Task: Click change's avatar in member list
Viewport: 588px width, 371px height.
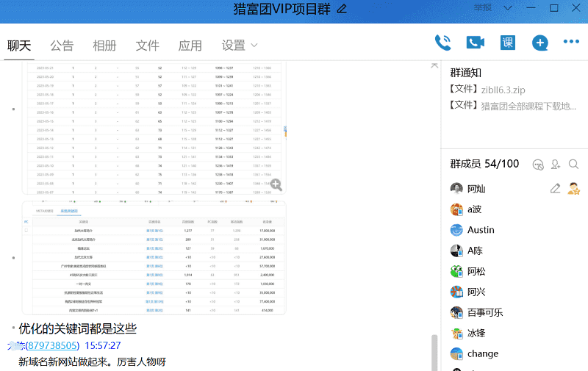Action: point(456,353)
